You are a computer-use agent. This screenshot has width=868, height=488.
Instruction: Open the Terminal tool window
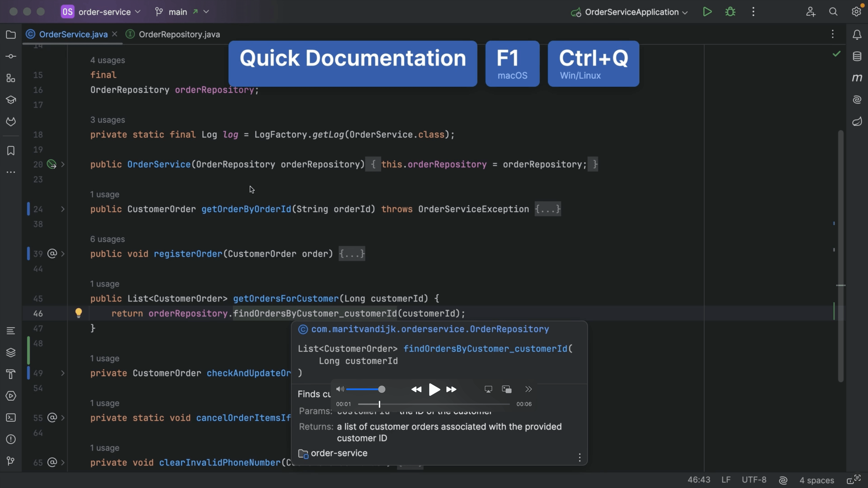[x=11, y=418]
